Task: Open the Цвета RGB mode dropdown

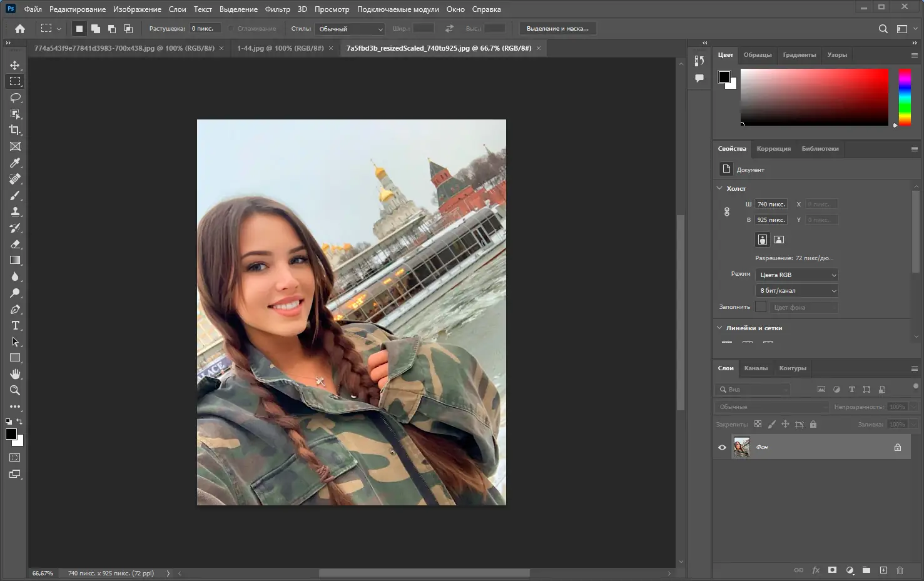Action: (796, 275)
